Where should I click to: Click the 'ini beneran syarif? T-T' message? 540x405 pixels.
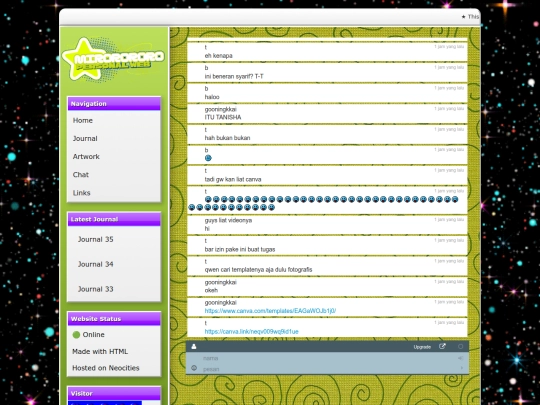point(234,76)
